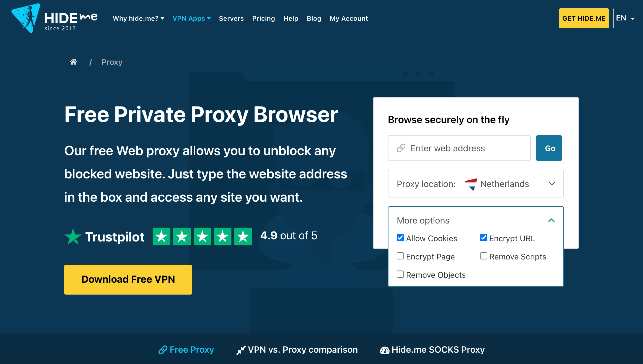Viewport: 643px width, 364px height.
Task: Collapse the More options section
Action: (551, 220)
